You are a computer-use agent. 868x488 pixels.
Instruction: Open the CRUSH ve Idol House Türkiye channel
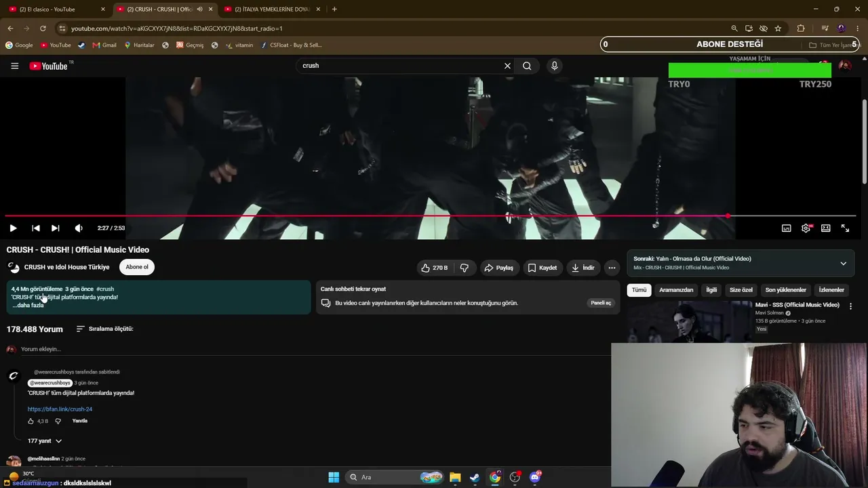coord(66,267)
